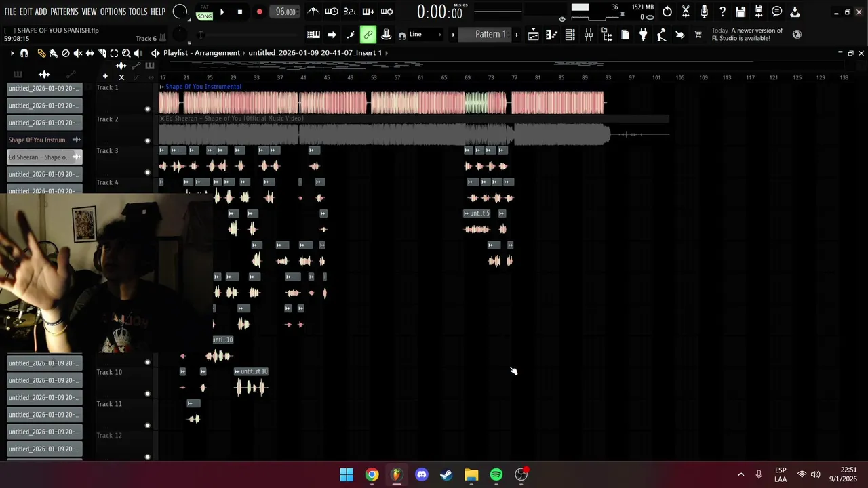This screenshot has width=868, height=488.
Task: Open the tempo tapper icon
Action: (x=662, y=35)
